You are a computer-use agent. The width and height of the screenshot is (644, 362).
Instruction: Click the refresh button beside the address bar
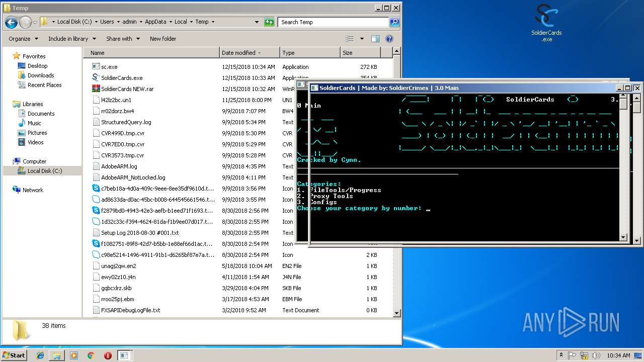[269, 22]
